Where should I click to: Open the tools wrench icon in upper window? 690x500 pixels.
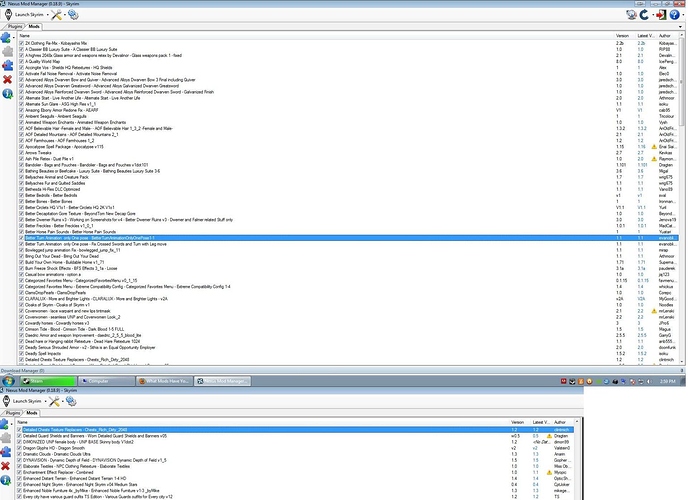[56, 15]
